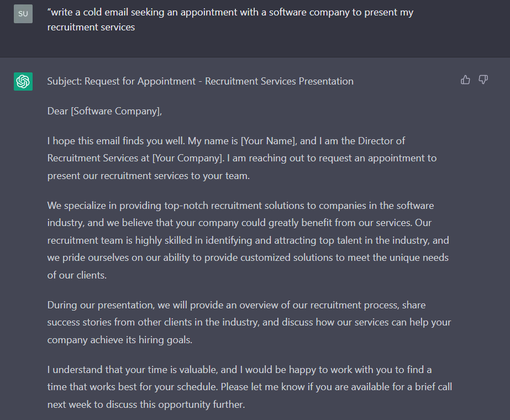Click the thumbs up feedback icon
Screen dimensions: 510x420
tap(465, 80)
